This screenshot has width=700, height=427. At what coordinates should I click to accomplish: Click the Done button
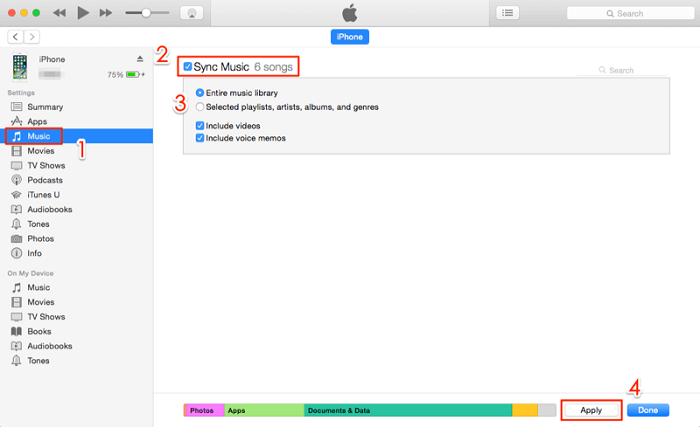click(x=648, y=410)
